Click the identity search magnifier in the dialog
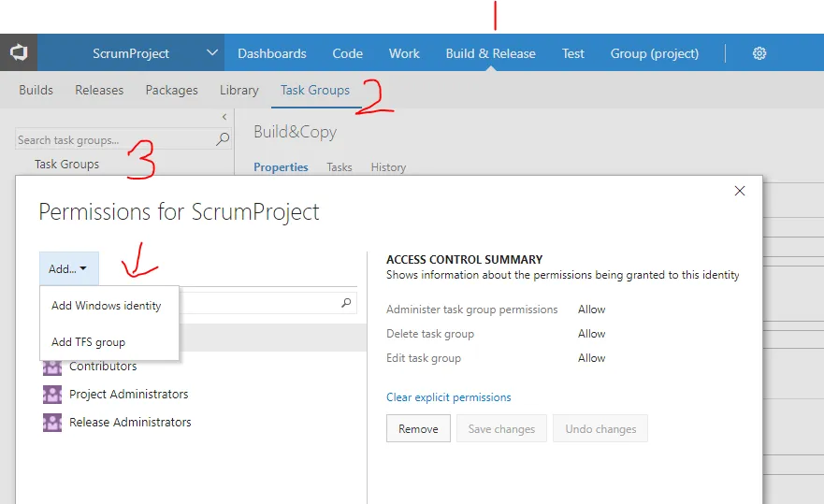Screen dimensions: 824x504 click(x=346, y=303)
